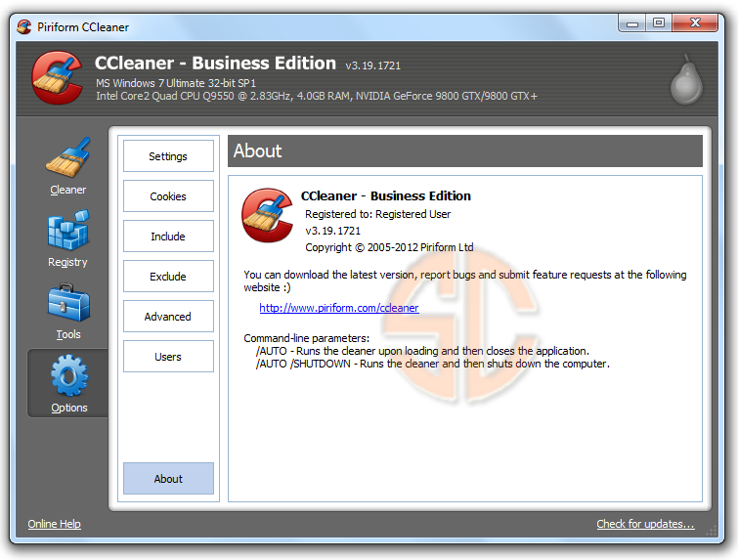The image size is (738, 560).
Task: Click the MS Windows 7 Ultimate system info
Action: click(x=176, y=83)
